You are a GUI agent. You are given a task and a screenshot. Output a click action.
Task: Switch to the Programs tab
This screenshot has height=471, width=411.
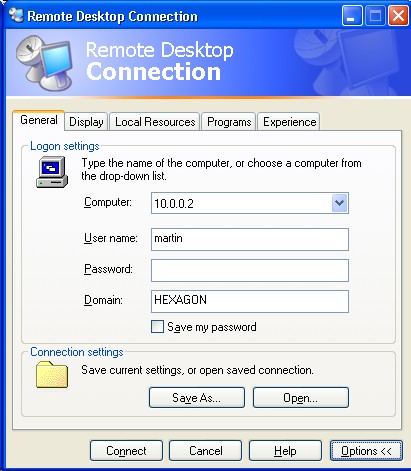point(229,122)
